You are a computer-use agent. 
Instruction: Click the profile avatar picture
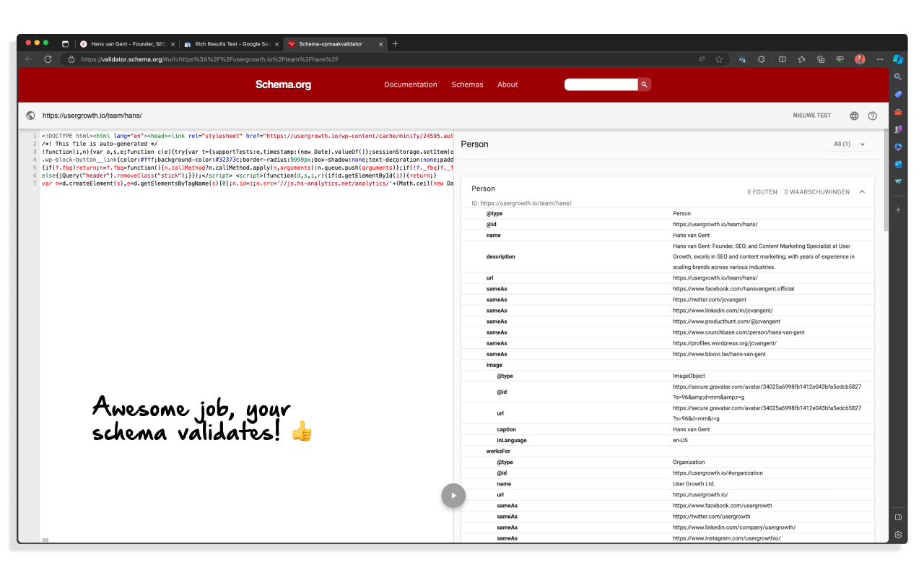(860, 59)
